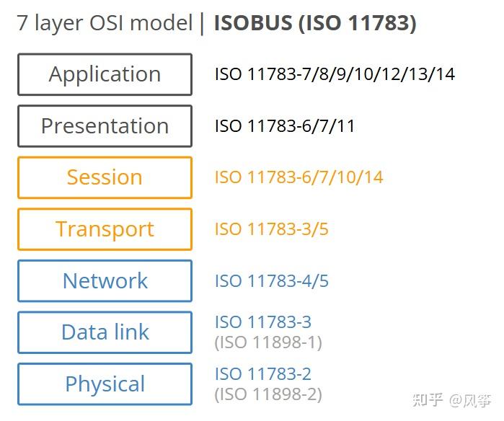Select the Data link layer box
Screen dimensions: 504x421
coord(105,332)
